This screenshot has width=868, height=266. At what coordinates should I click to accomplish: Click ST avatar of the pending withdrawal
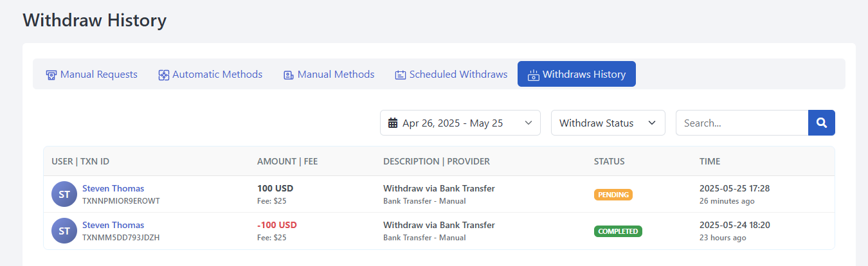coord(64,195)
